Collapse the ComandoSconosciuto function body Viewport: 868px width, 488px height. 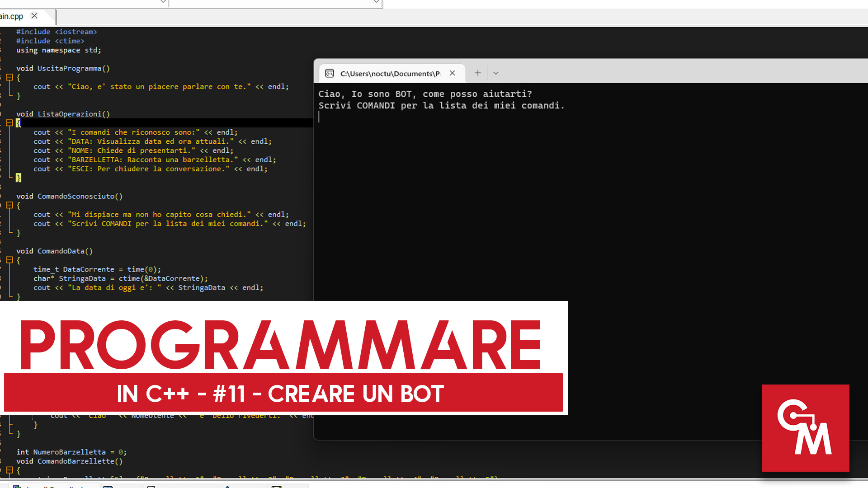pos(9,205)
